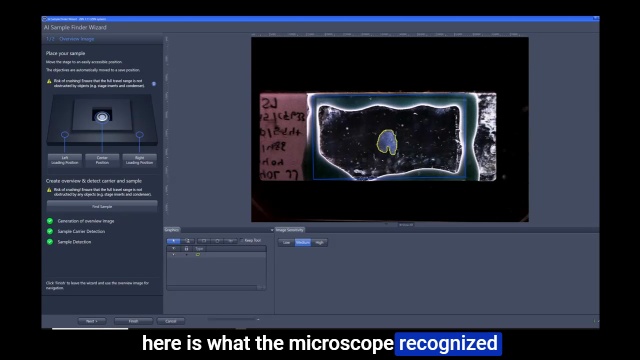Click the right loading position circle marker
640x360 pixels.
pos(140,134)
